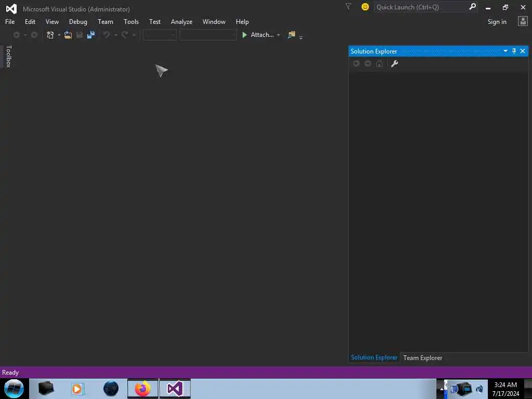Click the Open File toolbar icon

click(x=68, y=35)
